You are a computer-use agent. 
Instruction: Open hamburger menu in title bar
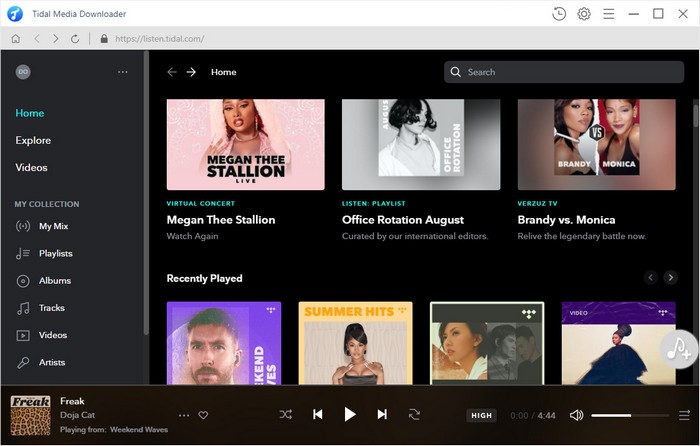click(608, 14)
